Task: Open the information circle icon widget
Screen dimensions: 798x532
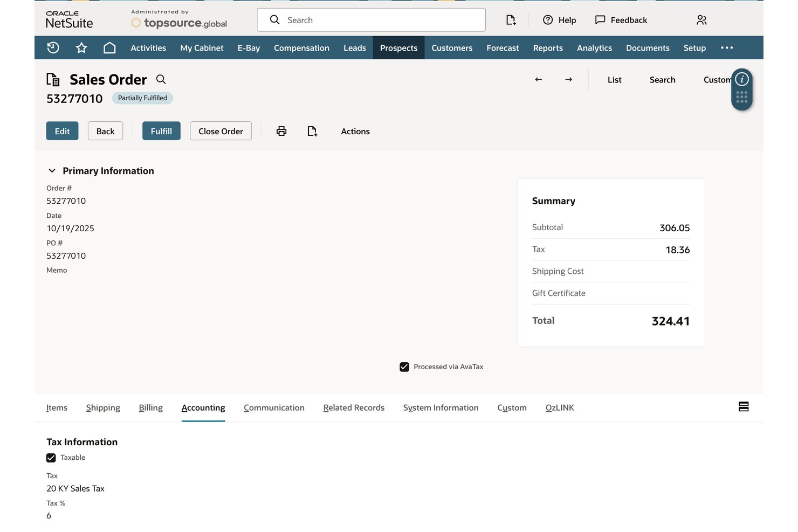Action: click(742, 79)
